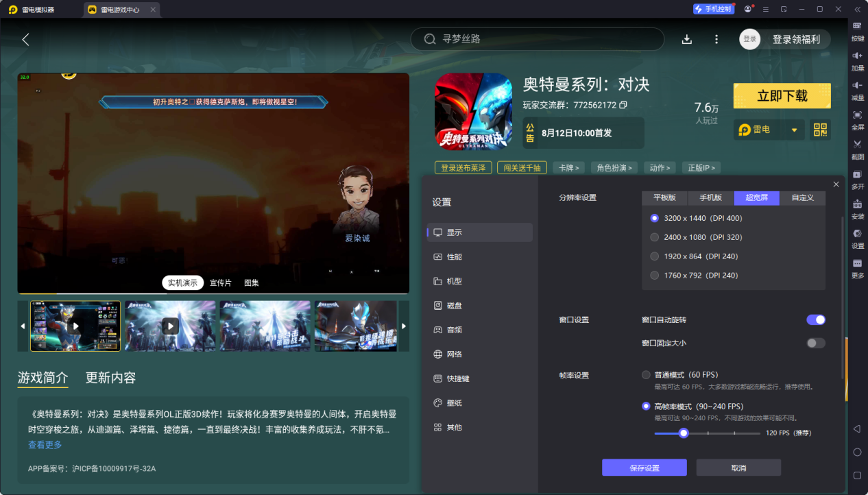Open the 角色扮演 category tag
The width and height of the screenshot is (868, 495).
[614, 167]
